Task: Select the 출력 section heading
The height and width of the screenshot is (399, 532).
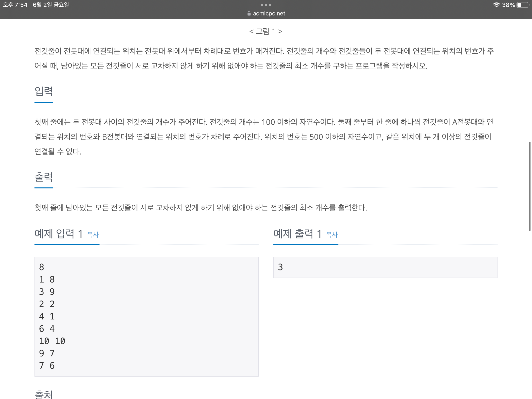Action: [x=44, y=177]
